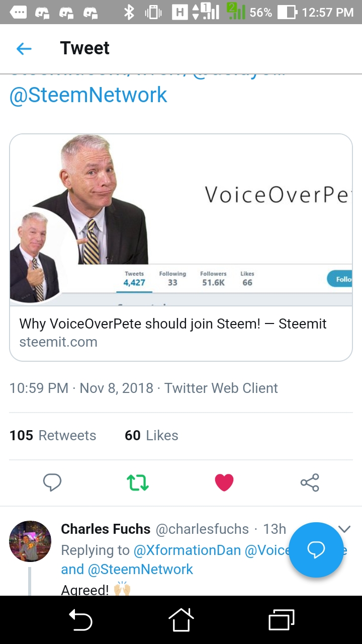Open the VoiceOverPete steemit.com link card
This screenshot has height=644, width=362.
181,248
